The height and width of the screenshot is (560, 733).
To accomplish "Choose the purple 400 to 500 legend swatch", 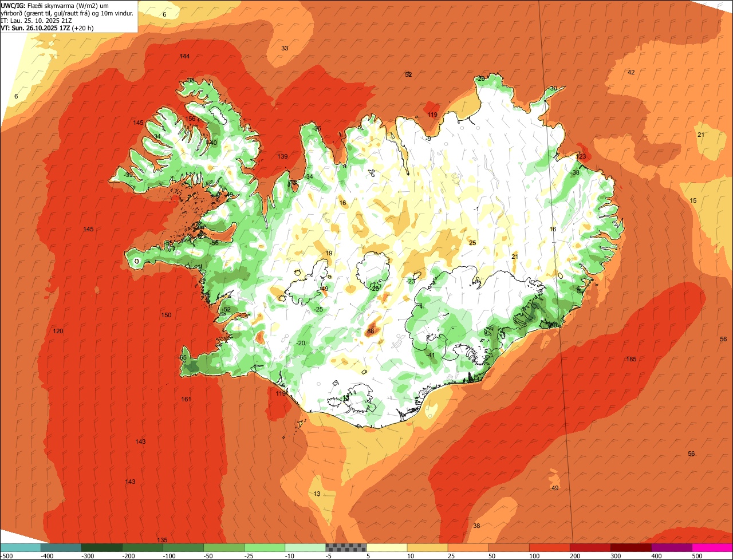I will click(x=672, y=547).
